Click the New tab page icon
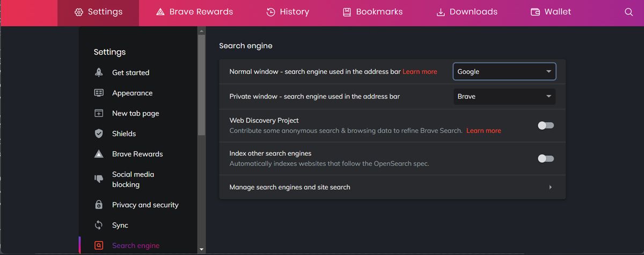Screen dimensions: 644x255 point(99,113)
